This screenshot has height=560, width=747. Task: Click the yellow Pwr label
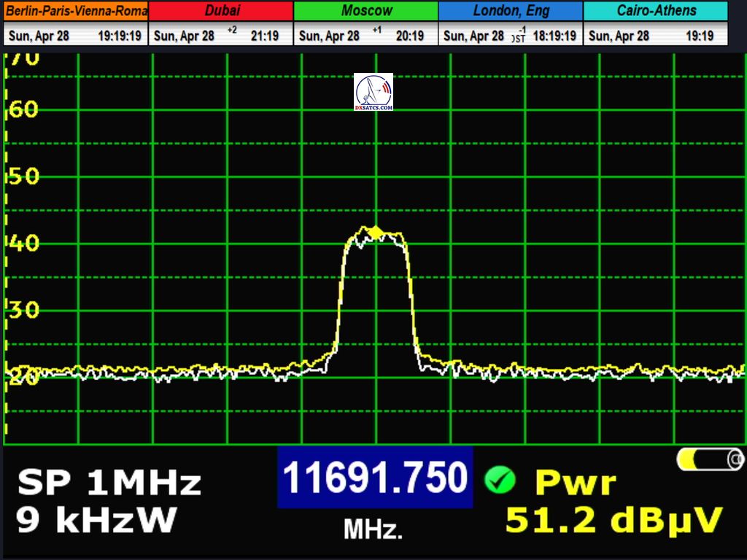click(576, 483)
